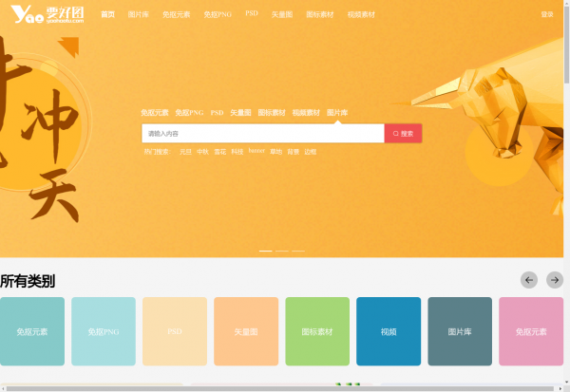Screen dimensions: 570x392
Task: Open 图片库 in the top navigation
Action: 139,15
